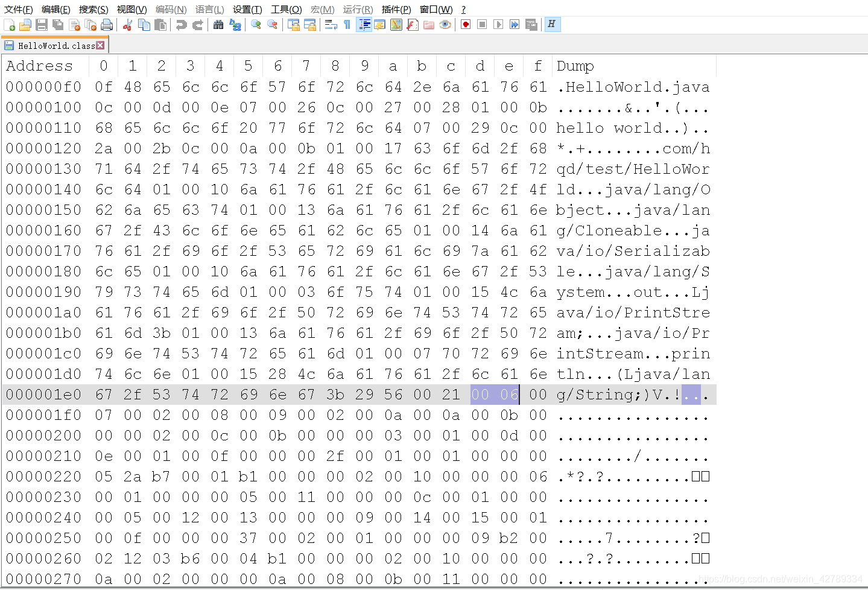
Task: Toggle the indent guide icon
Action: click(364, 25)
